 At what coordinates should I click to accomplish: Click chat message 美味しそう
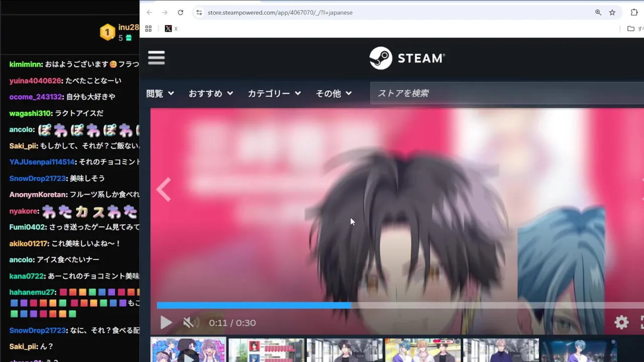tap(87, 178)
